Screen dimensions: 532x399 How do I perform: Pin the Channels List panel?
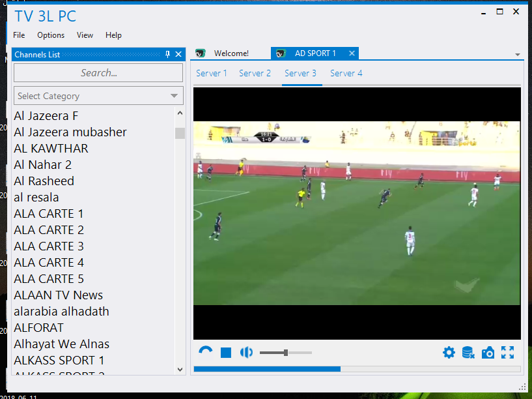click(x=167, y=54)
